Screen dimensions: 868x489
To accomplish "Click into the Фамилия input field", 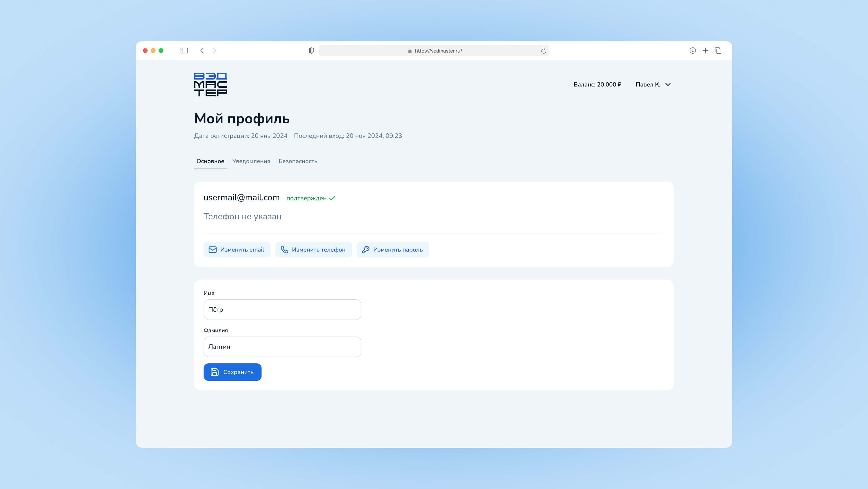I will (282, 347).
